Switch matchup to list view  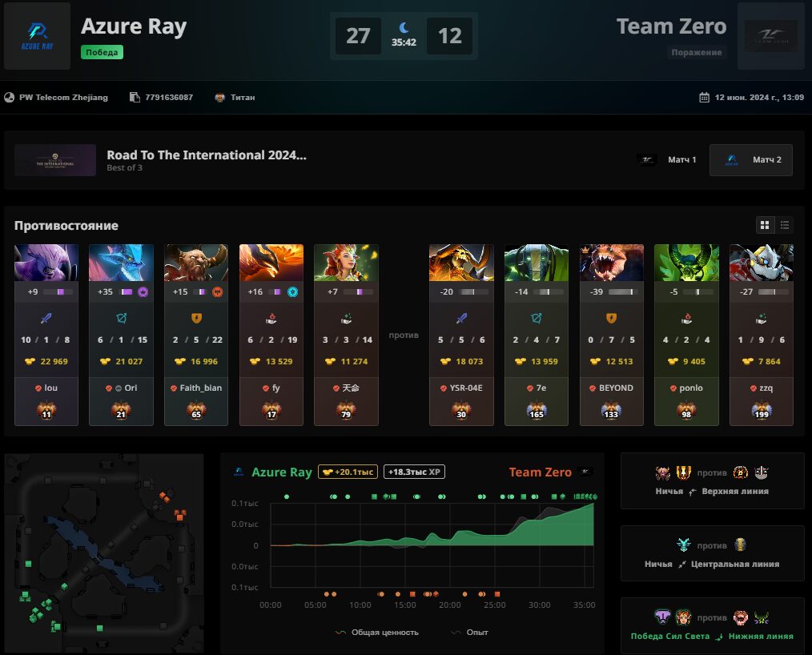click(785, 225)
